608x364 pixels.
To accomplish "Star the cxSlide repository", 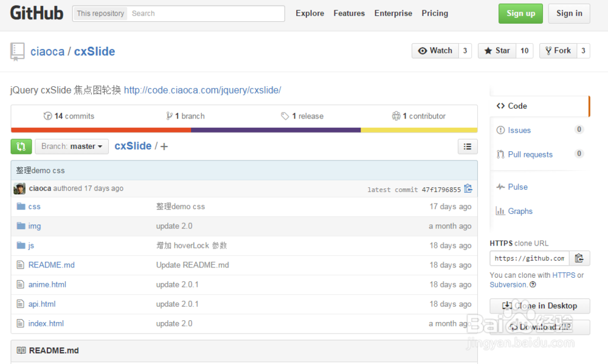I will click(x=497, y=51).
